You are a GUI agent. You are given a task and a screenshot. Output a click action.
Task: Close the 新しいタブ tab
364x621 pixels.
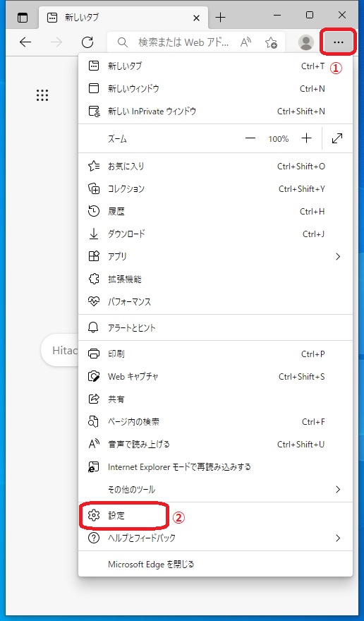tap(196, 18)
